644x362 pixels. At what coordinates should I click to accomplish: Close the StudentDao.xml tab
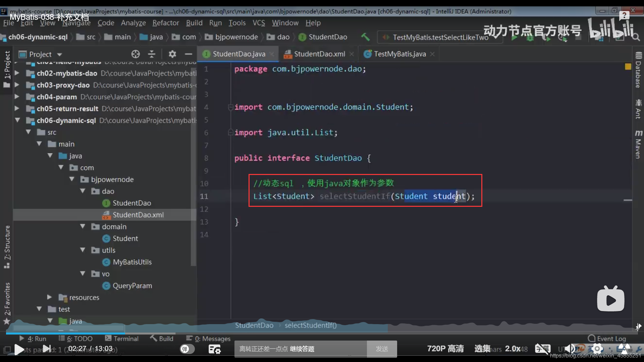[352, 54]
